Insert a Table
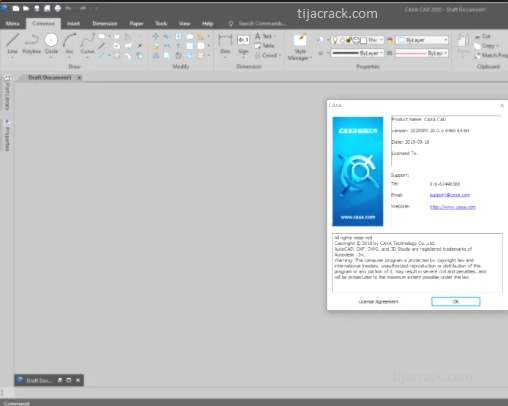Viewport: 508px width, 406px height. (x=264, y=46)
